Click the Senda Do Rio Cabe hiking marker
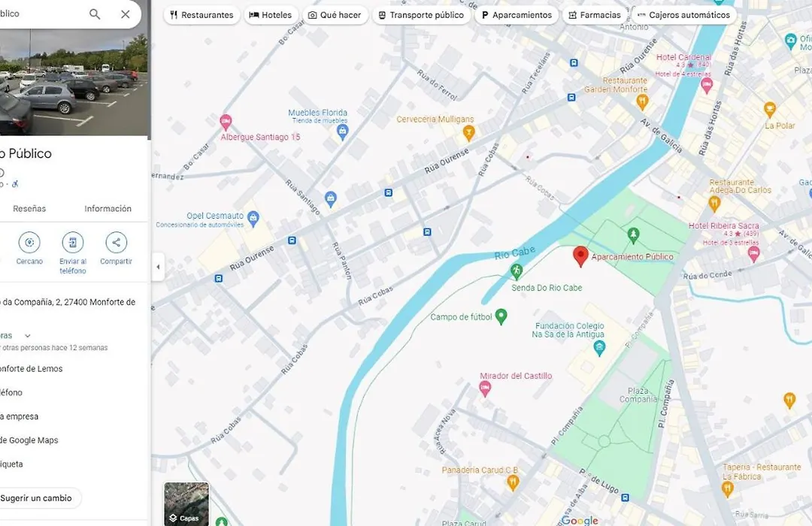This screenshot has height=526, width=812. 517,271
